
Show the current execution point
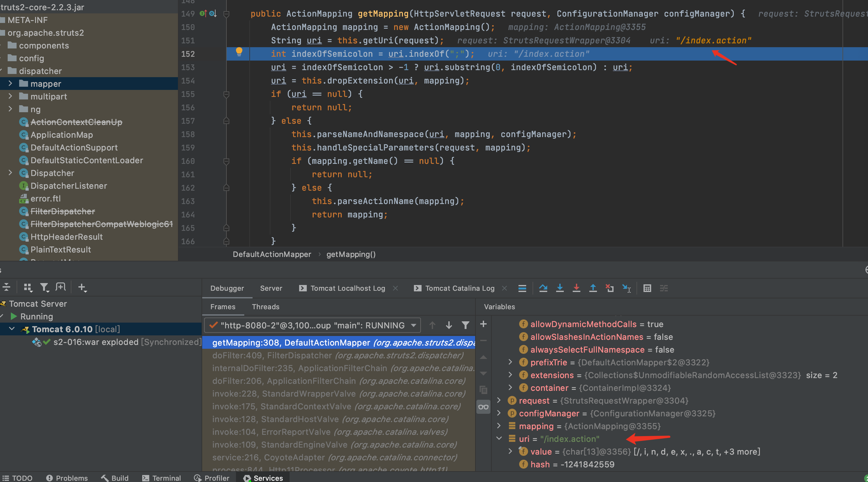point(522,288)
